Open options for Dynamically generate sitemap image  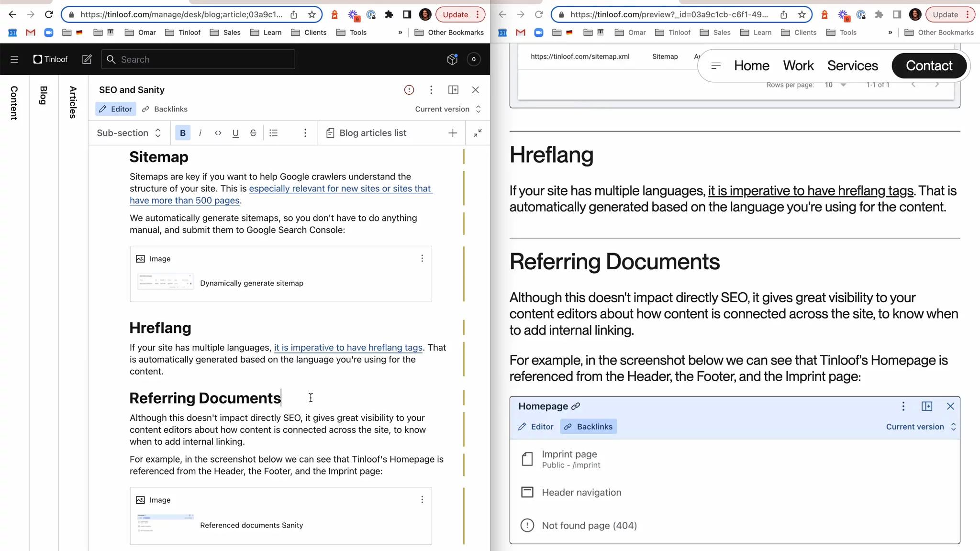pyautogui.click(x=422, y=258)
